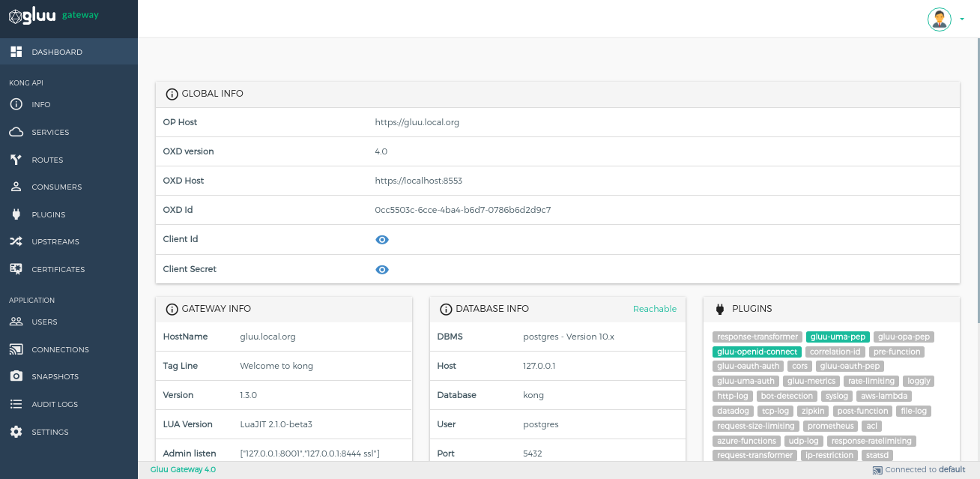980x479 pixels.
Task: Open the user account dropdown arrow
Action: click(x=962, y=19)
